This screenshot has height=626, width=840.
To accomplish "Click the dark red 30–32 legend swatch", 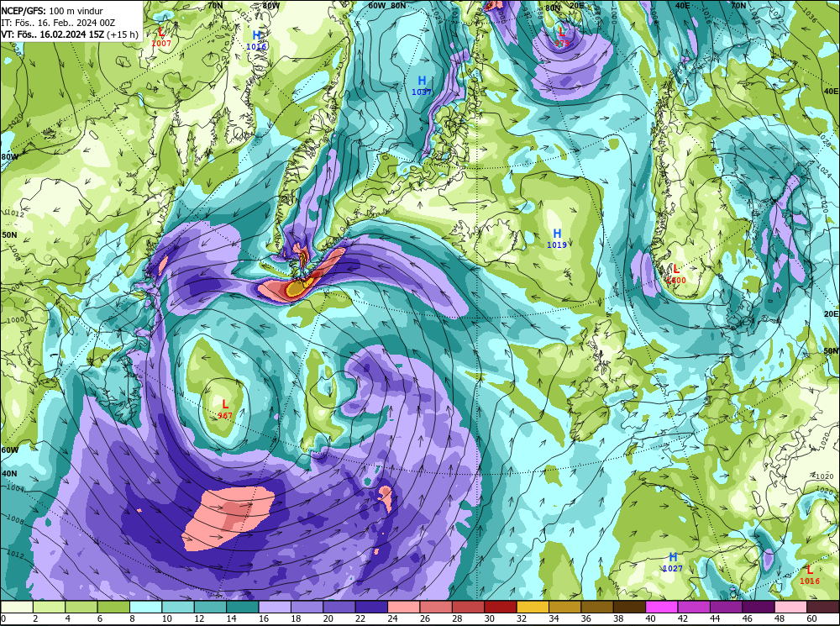I will [501, 607].
